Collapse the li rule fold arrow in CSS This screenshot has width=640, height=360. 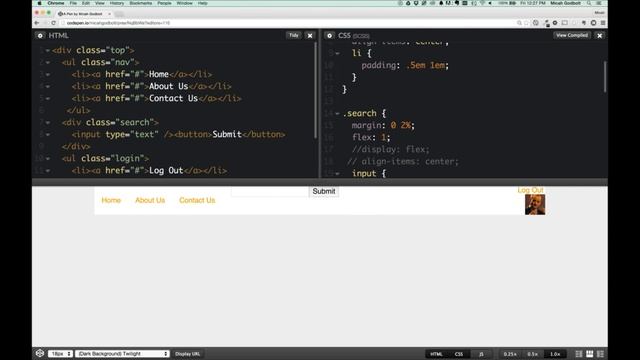coord(337,53)
